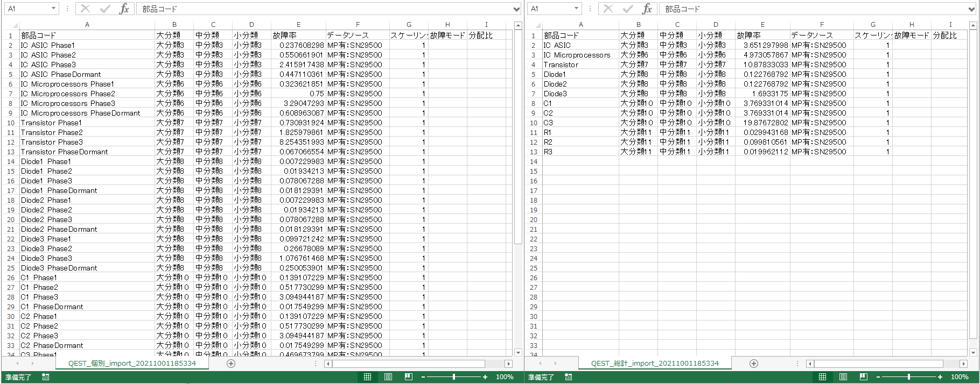Switch right window to Page Break Preview
The height and width of the screenshot is (384, 980).
[x=864, y=377]
